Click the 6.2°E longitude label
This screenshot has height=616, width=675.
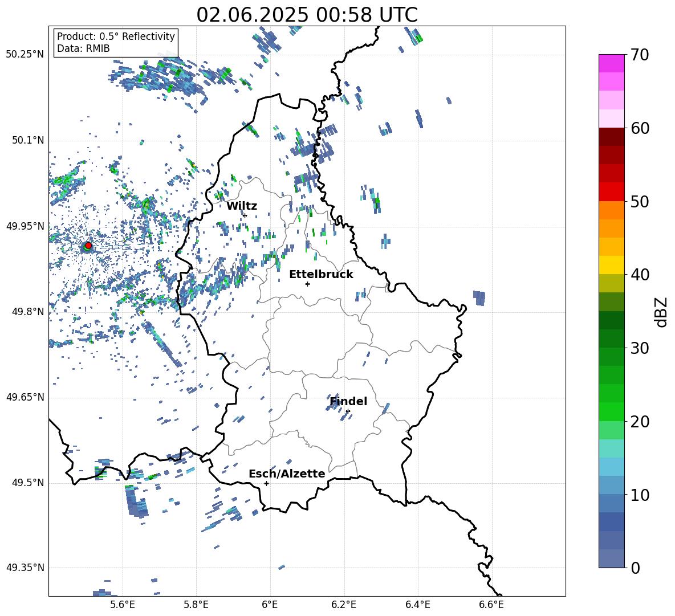coord(344,605)
